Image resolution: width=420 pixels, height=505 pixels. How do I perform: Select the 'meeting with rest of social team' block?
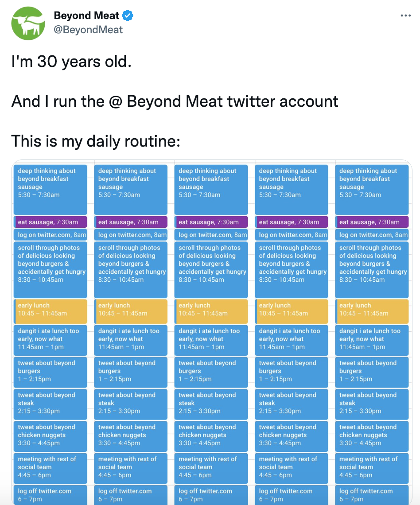pyautogui.click(x=50, y=468)
